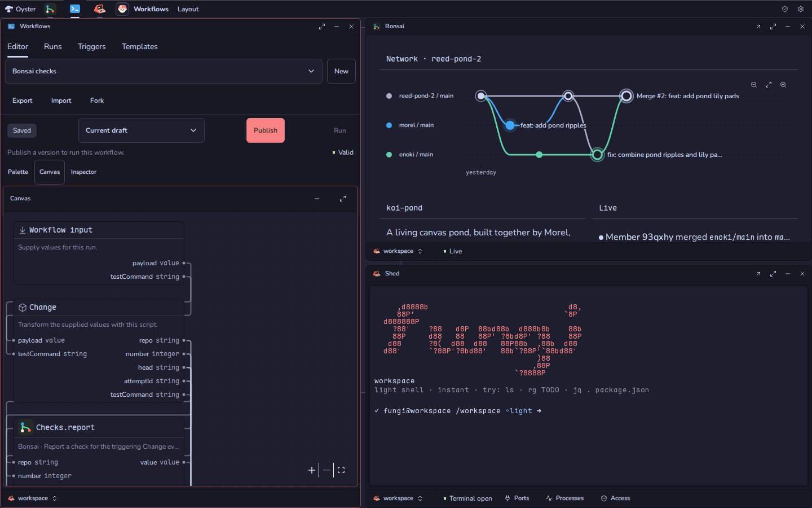The width and height of the screenshot is (812, 508).
Task: Click the Saved status badge
Action: point(22,130)
